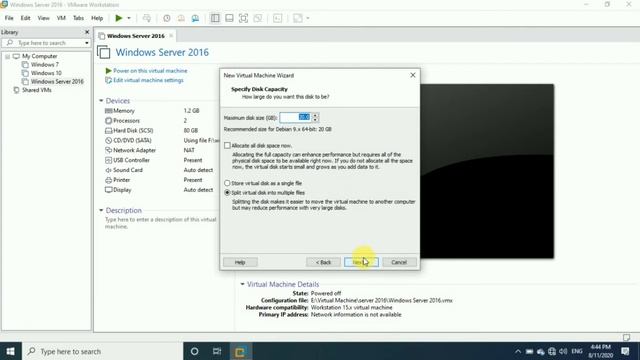Click the Hard Disk (SCSI) device row
The height and width of the screenshot is (360, 640).
tap(161, 131)
